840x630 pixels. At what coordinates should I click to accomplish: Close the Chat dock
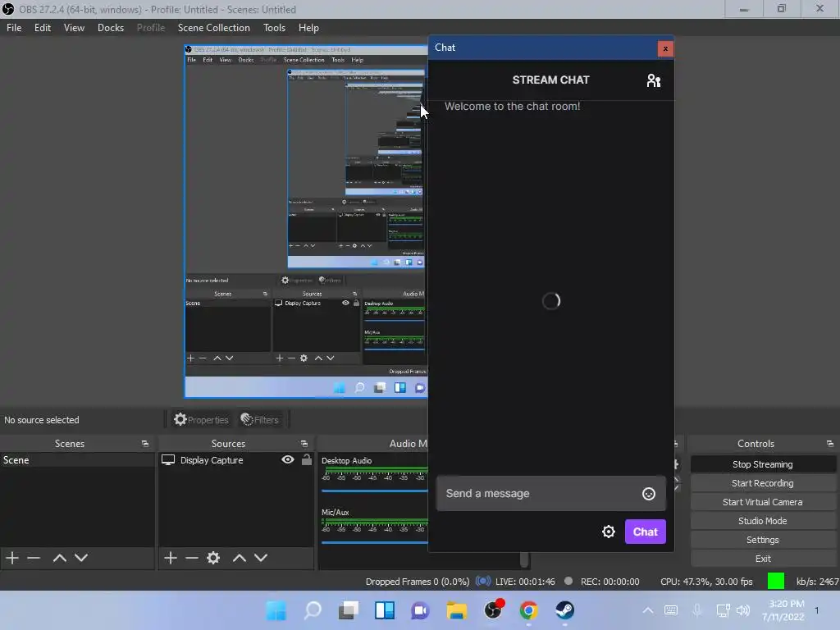[665, 48]
